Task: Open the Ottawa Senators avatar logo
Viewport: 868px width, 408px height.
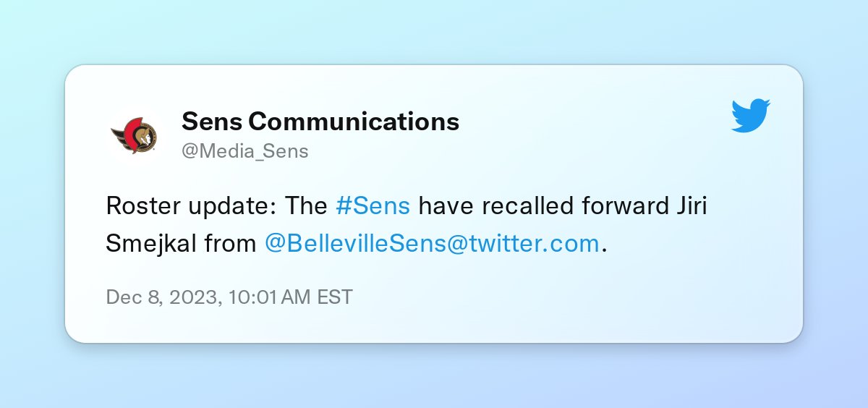Action: (134, 135)
